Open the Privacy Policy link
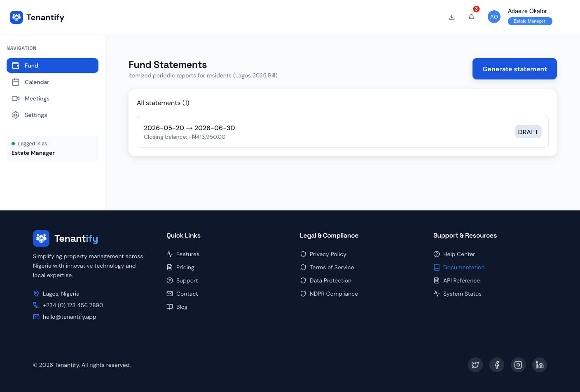This screenshot has height=392, width=580. 328,254
